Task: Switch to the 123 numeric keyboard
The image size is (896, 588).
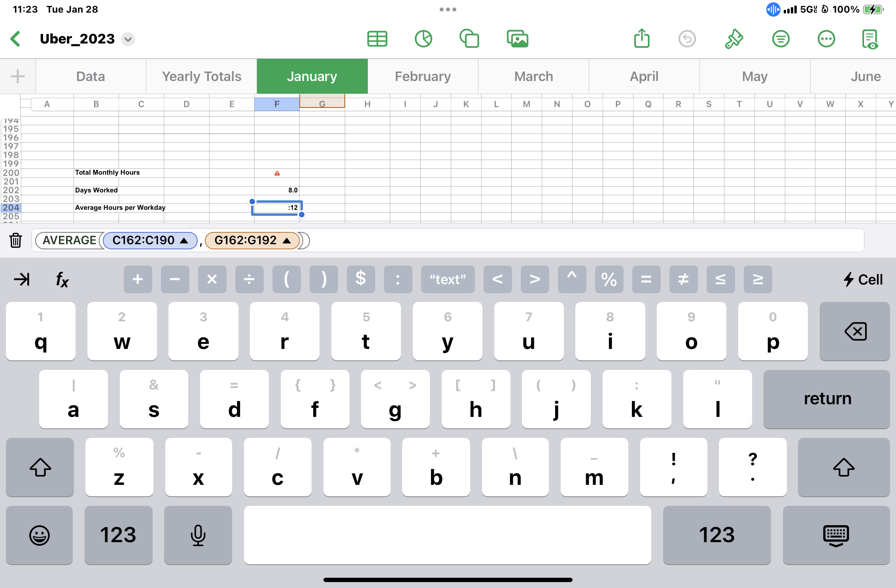Action: (x=118, y=535)
